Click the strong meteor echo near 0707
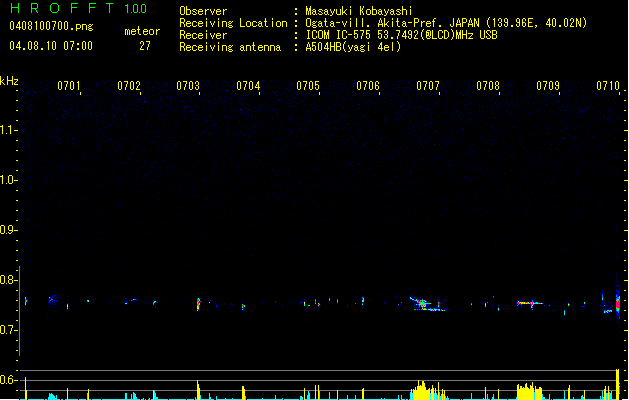629x400 pixels. click(x=427, y=304)
